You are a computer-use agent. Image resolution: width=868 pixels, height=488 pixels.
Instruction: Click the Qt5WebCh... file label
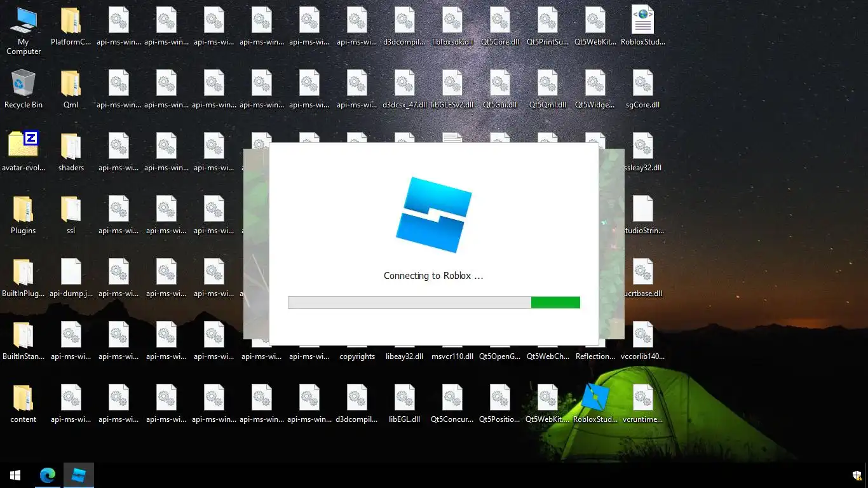click(x=548, y=356)
